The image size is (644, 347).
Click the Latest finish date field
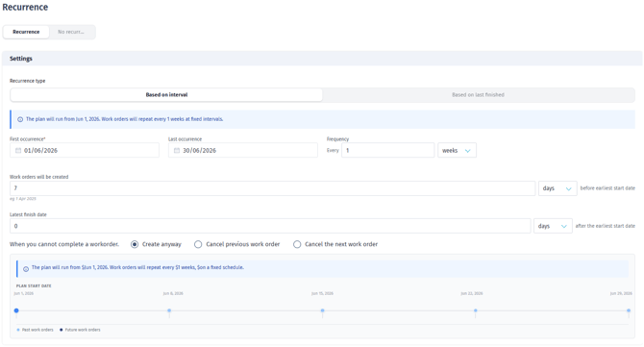[270, 226]
